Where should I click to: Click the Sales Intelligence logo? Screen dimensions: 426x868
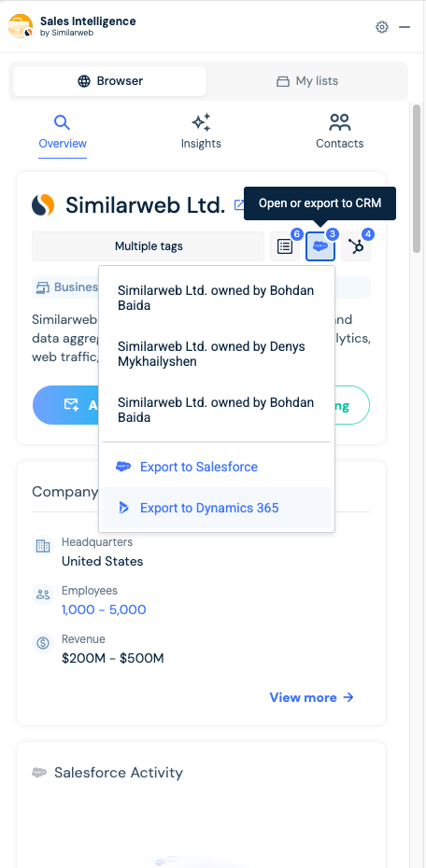coord(21,26)
